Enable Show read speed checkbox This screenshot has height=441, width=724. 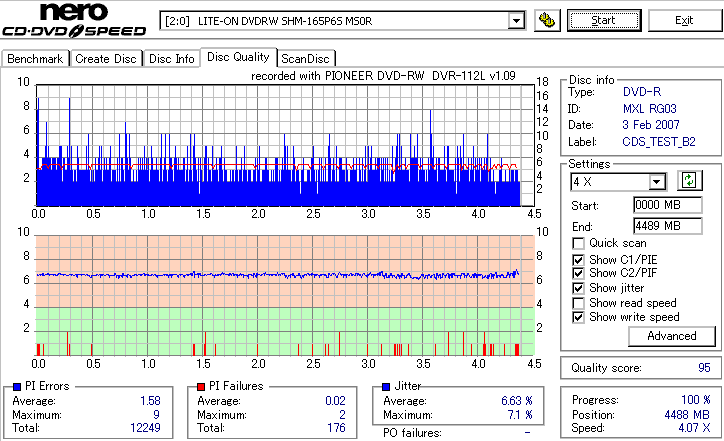578,303
